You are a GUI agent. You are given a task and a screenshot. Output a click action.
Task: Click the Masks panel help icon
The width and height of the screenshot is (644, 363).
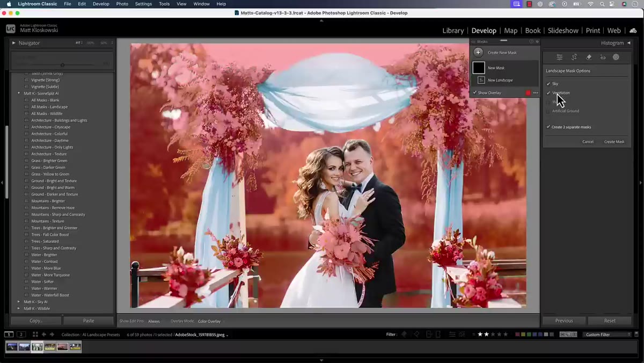coord(531,41)
